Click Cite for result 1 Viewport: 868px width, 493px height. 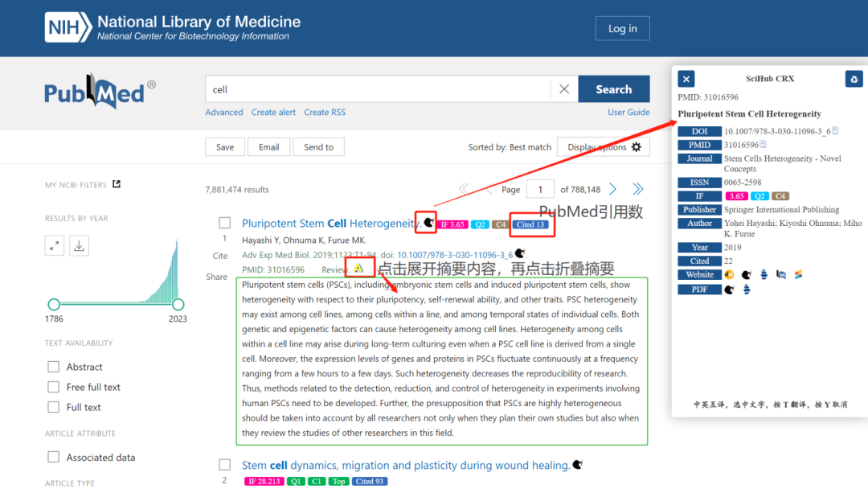(x=220, y=256)
